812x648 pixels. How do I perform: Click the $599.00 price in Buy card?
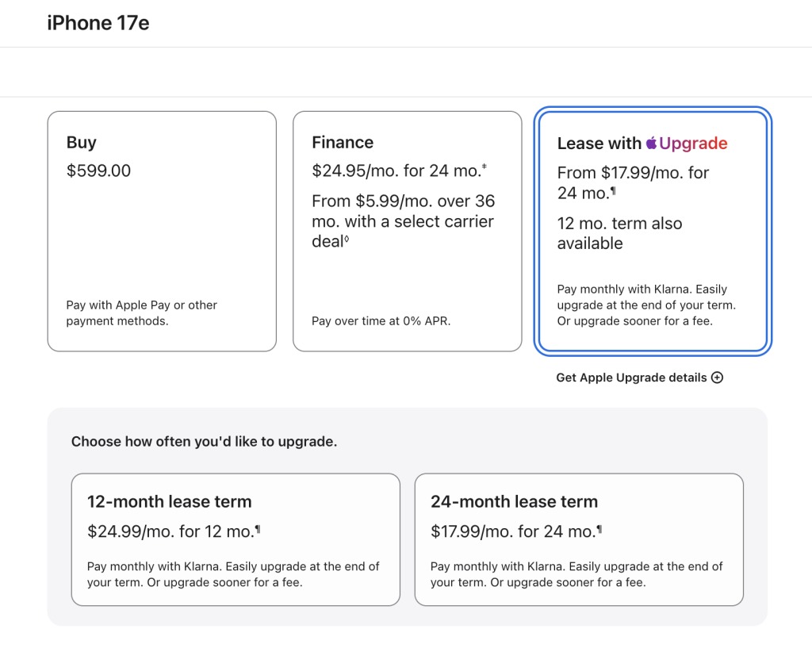point(98,171)
